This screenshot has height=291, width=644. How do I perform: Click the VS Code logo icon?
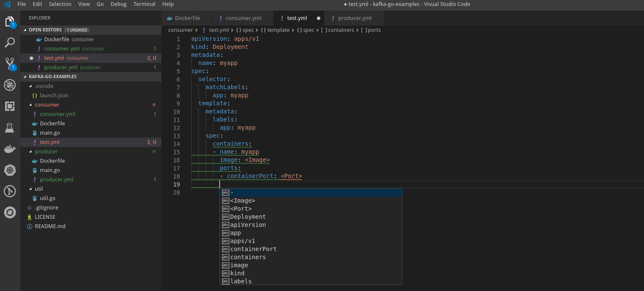7,4
